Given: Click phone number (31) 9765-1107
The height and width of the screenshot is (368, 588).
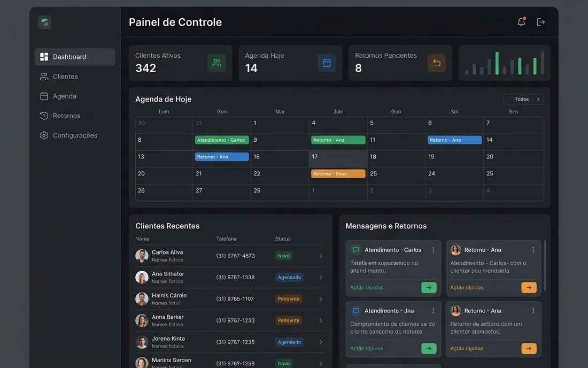Looking at the screenshot, I should (235, 299).
